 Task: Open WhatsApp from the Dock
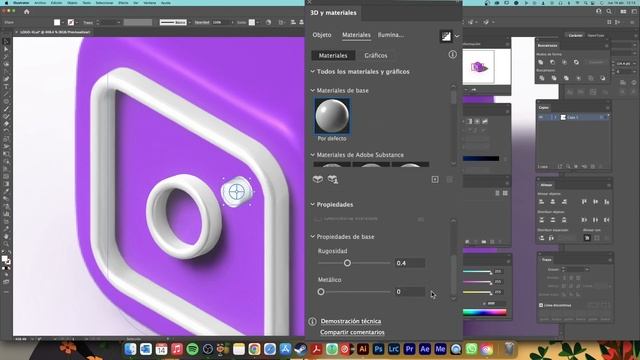471,349
